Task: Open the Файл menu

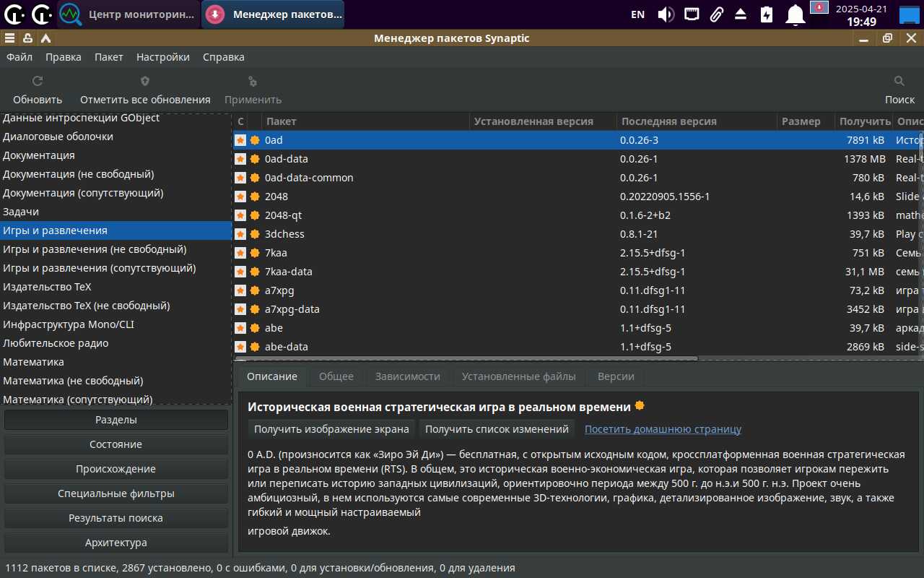Action: (x=19, y=57)
